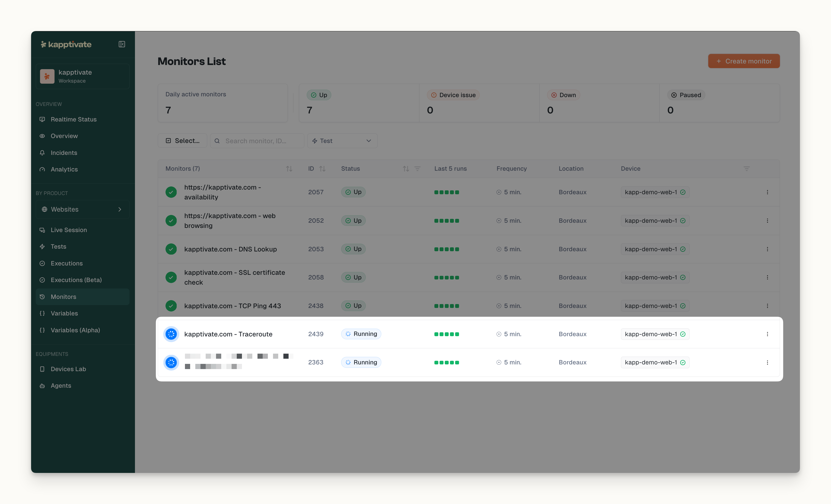Open the row menu for Traceroute monitor
831x504 pixels.
(x=767, y=334)
